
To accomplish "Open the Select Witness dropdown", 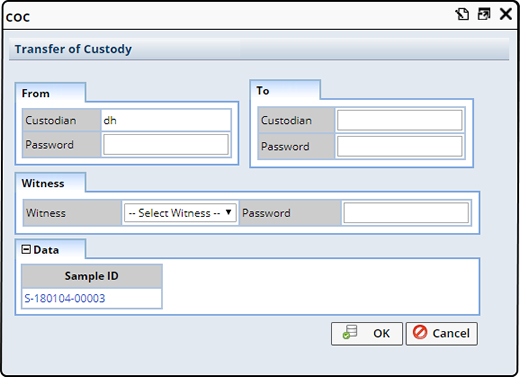I will 180,213.
